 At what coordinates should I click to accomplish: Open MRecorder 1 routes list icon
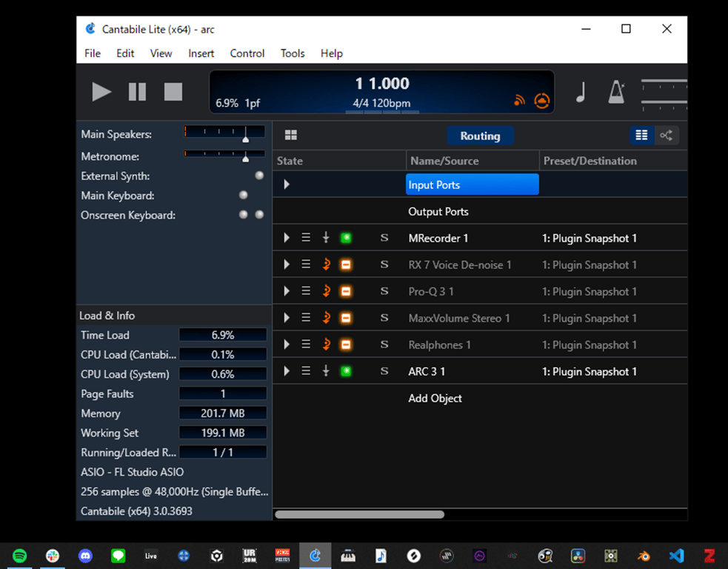pos(306,238)
